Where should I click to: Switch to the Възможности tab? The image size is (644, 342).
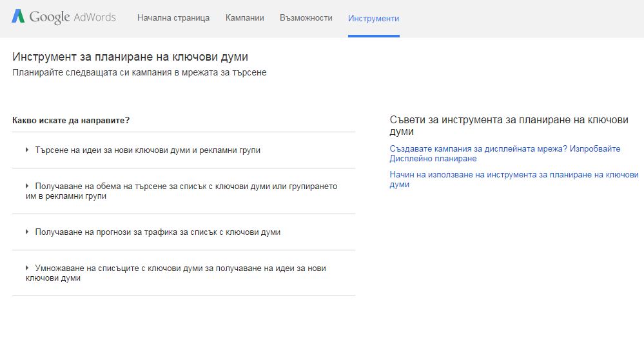click(306, 18)
